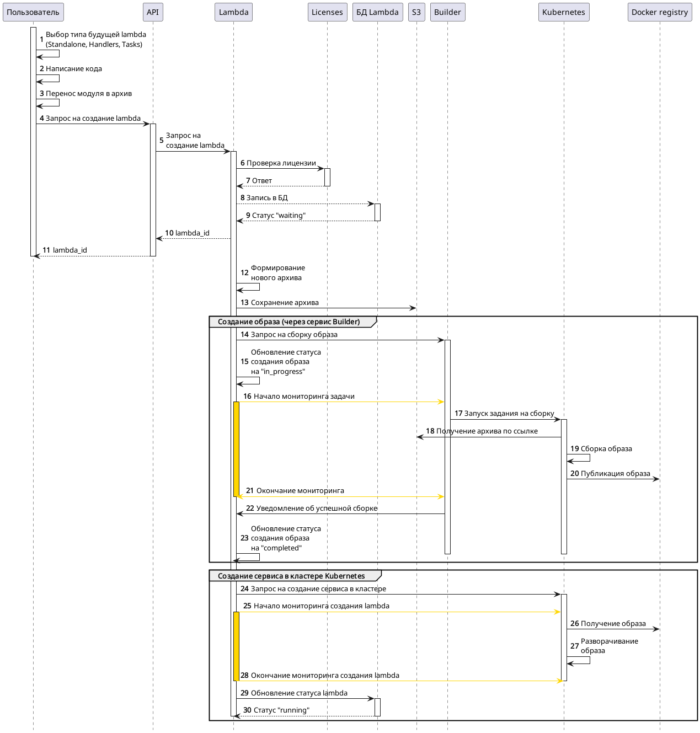Select the API participant header
This screenshot has height=733, width=700.
(153, 12)
